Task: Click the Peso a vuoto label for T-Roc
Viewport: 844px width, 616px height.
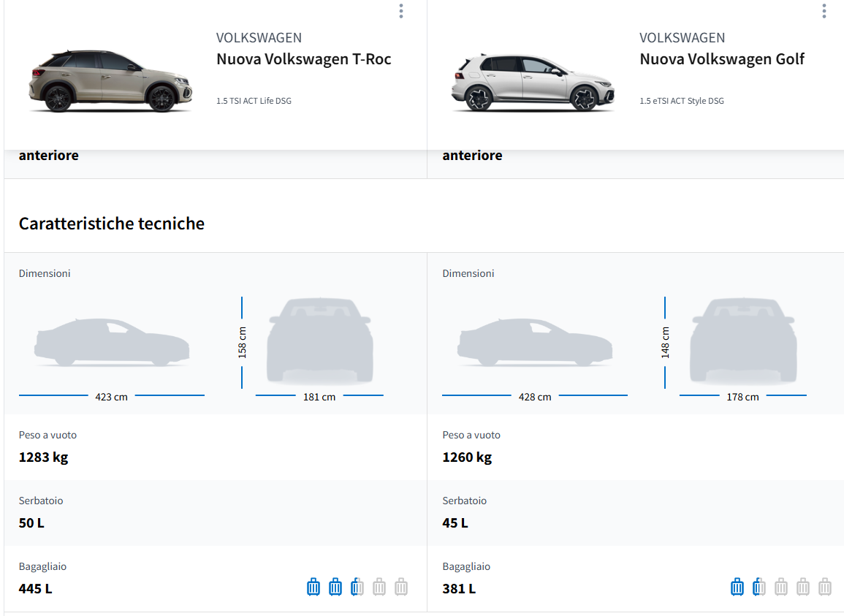Action: pyautogui.click(x=48, y=435)
